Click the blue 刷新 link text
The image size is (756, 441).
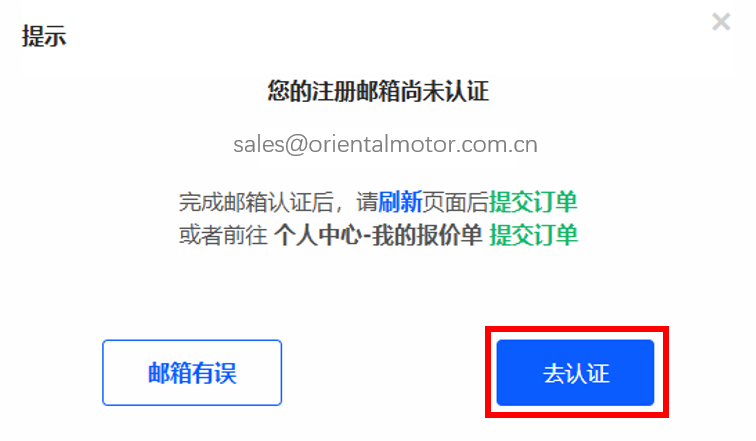[x=401, y=201]
